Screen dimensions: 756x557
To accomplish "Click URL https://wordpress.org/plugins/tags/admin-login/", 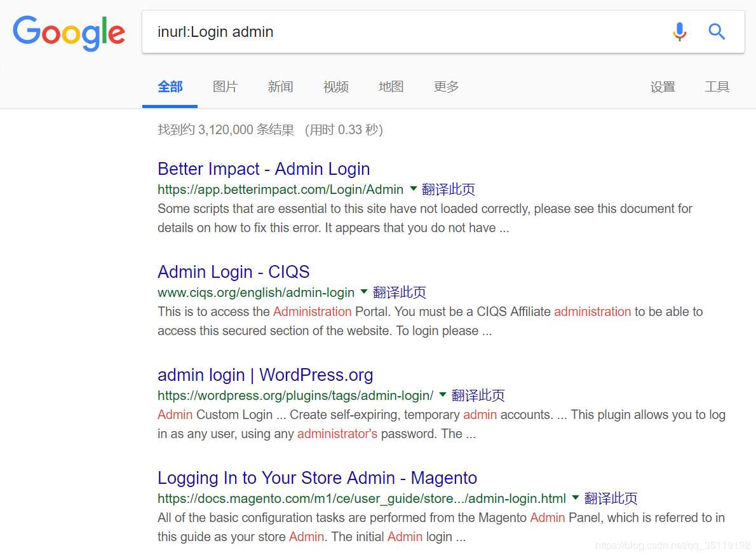I will coord(295,395).
